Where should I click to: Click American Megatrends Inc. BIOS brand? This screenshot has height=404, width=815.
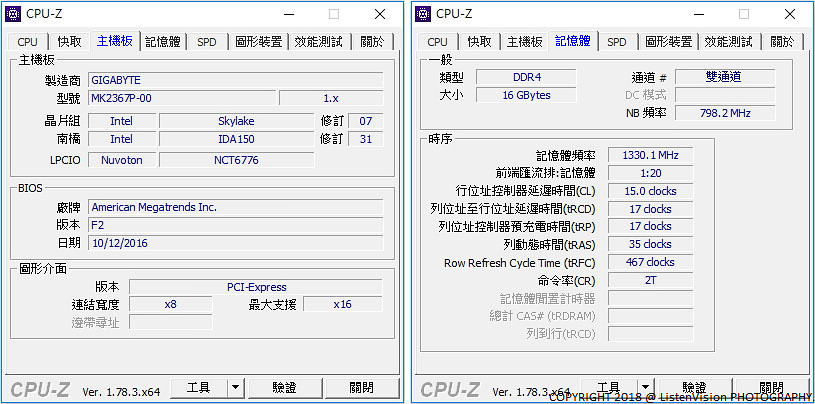235,207
